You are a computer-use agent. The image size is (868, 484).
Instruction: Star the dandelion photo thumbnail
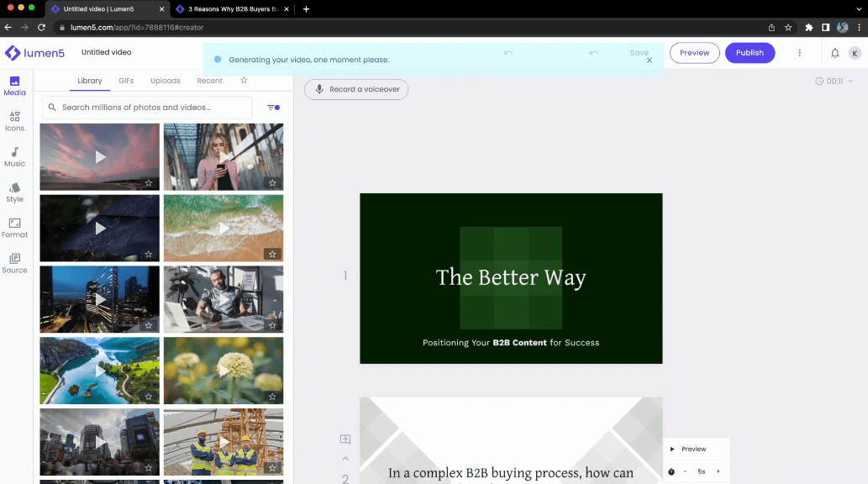[271, 396]
